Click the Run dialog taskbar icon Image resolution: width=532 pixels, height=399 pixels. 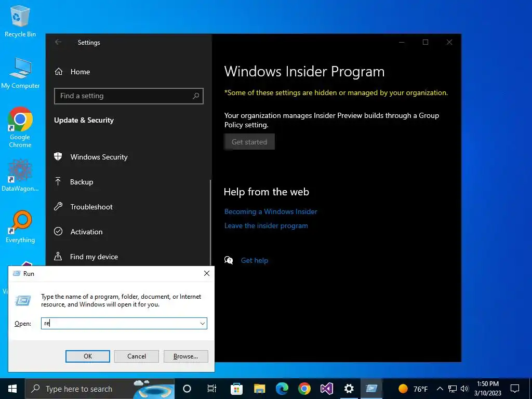371,389
